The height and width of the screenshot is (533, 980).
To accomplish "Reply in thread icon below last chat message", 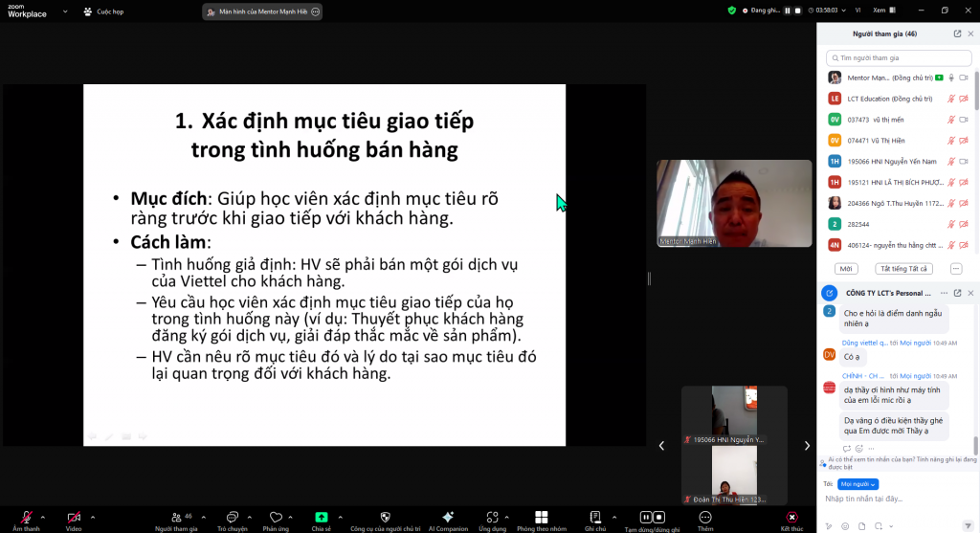I will pyautogui.click(x=847, y=449).
